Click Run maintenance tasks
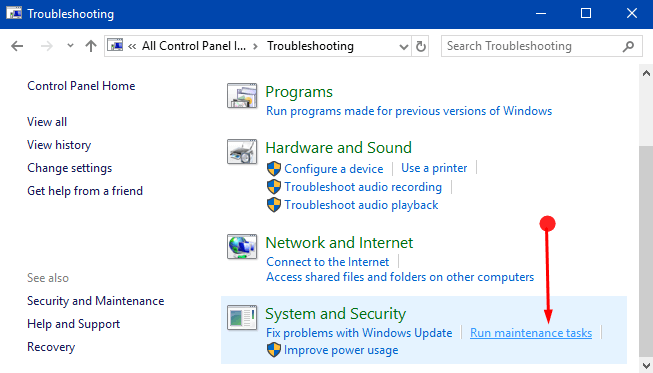653x373 pixels. tap(531, 333)
